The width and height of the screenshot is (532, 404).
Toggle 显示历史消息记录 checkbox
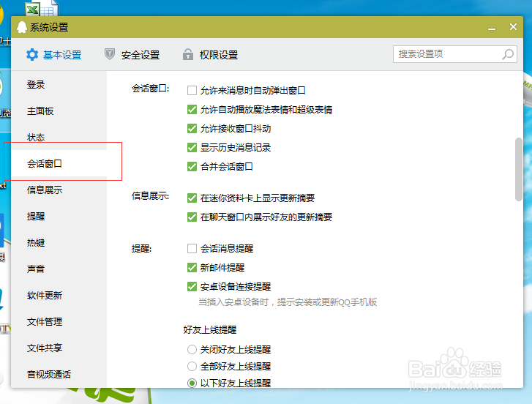coord(192,148)
